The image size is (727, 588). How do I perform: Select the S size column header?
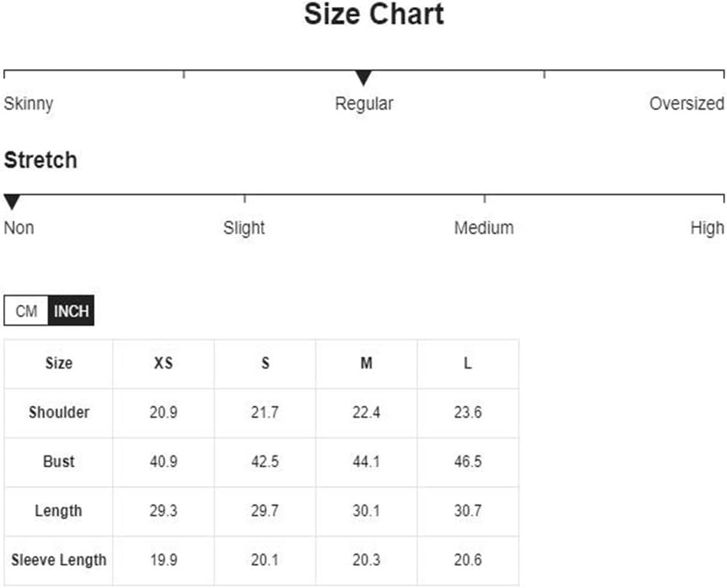(x=265, y=363)
